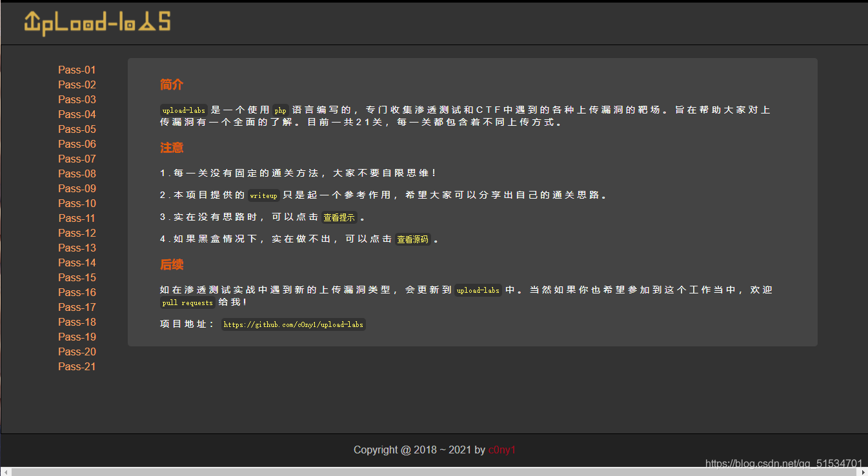This screenshot has height=476, width=868.
Task: Click the 注意 heading
Action: (172, 148)
